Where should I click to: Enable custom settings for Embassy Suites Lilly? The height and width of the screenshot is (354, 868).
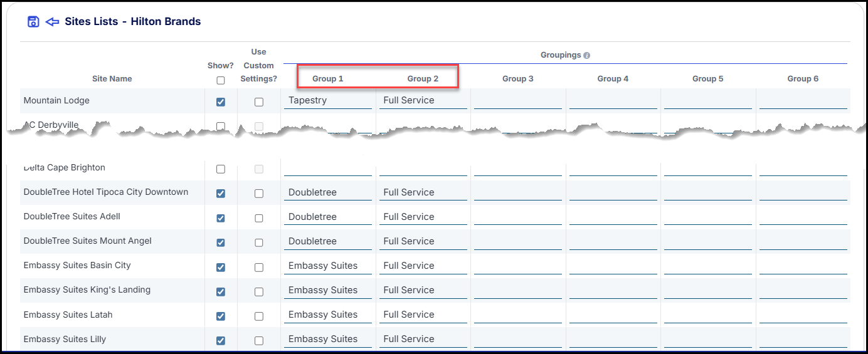[x=259, y=341]
